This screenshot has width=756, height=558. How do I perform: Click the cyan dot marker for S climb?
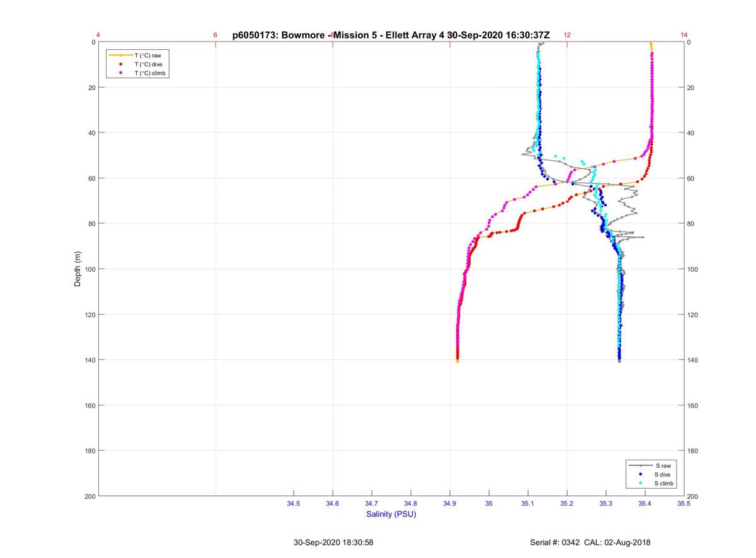point(641,483)
